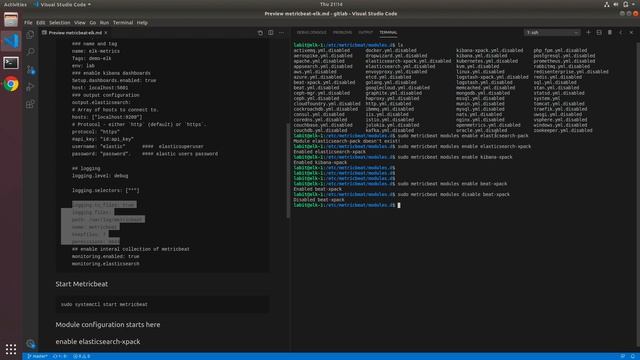Select the Preview metricbeat-elk.md editor tab
640x360 pixels.
click(75, 33)
